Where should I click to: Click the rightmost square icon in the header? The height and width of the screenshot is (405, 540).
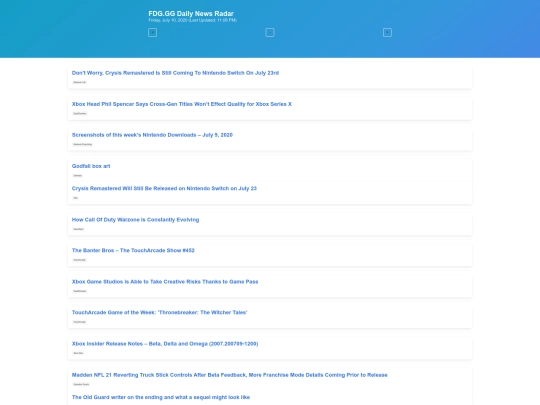pyautogui.click(x=387, y=32)
